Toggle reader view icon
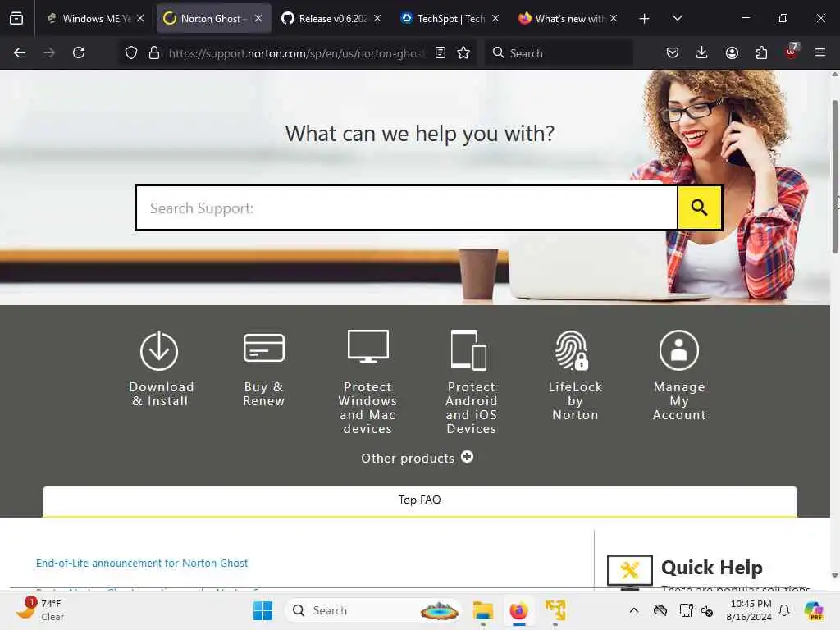Image resolution: width=840 pixels, height=630 pixels. pos(441,52)
